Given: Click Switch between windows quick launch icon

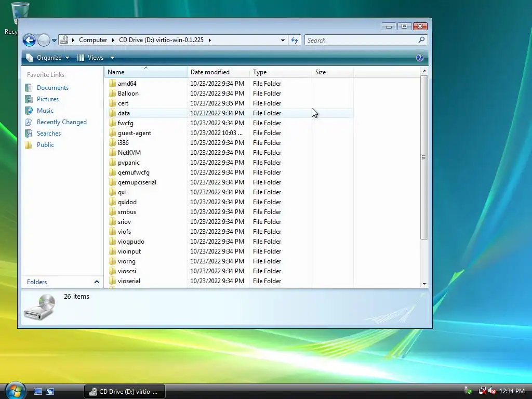Looking at the screenshot, I should click(x=50, y=392).
